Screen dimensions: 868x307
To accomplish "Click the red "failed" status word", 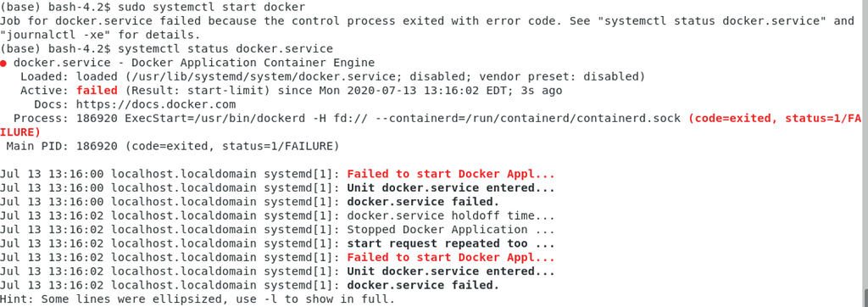I will 97,91.
